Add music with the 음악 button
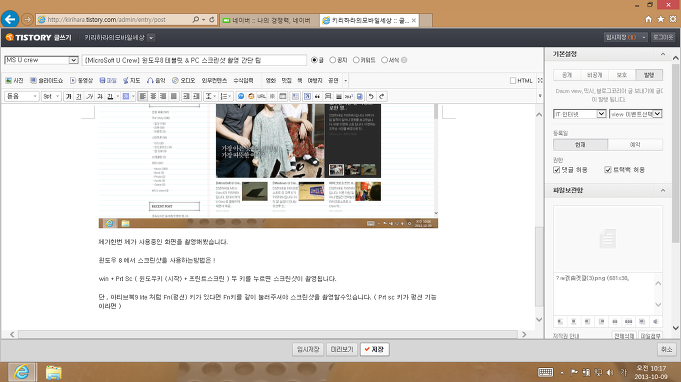Image resolution: width=681 pixels, height=382 pixels. tap(156, 81)
